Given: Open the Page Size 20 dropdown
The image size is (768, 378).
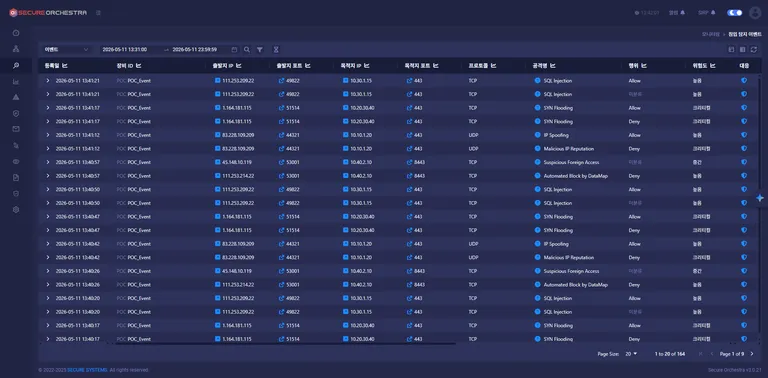Looking at the screenshot, I should click(x=631, y=354).
